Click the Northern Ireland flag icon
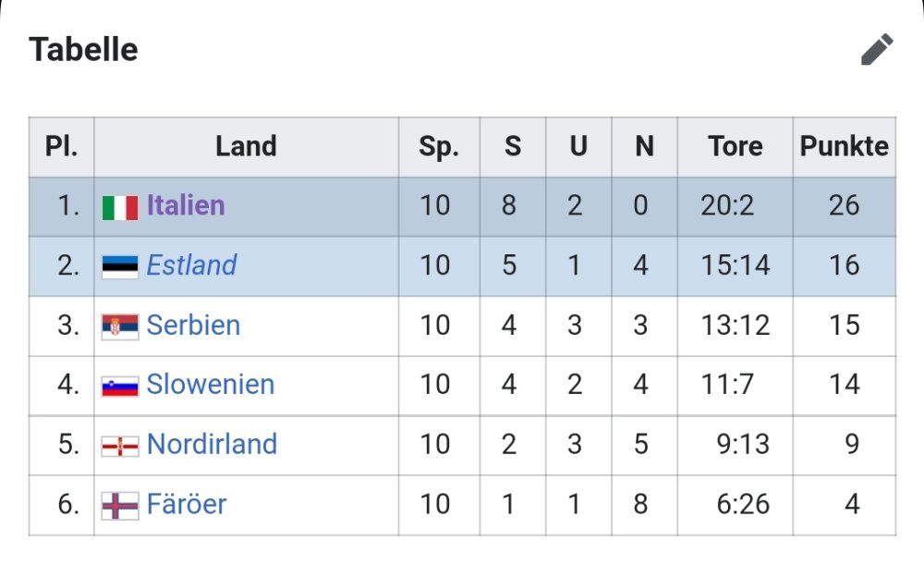 (x=120, y=446)
